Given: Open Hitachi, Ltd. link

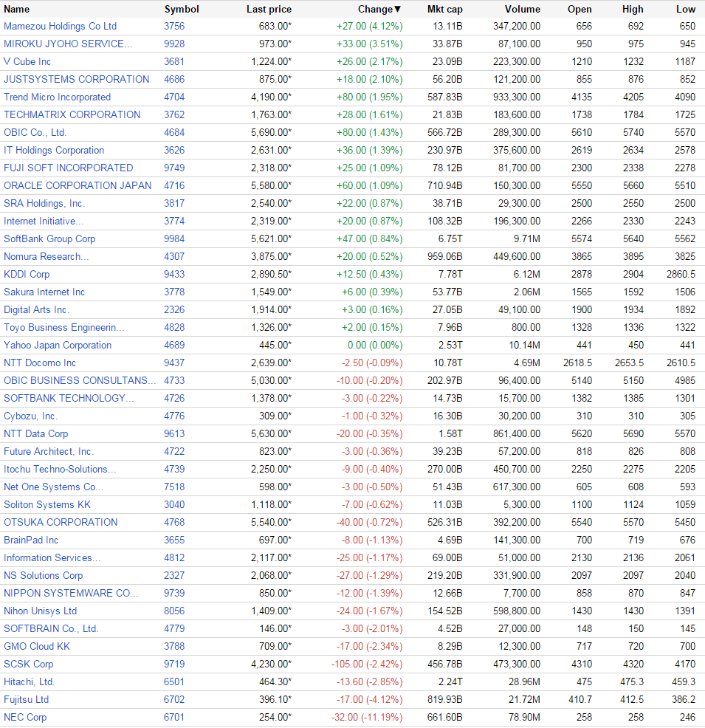Looking at the screenshot, I should tap(30, 682).
